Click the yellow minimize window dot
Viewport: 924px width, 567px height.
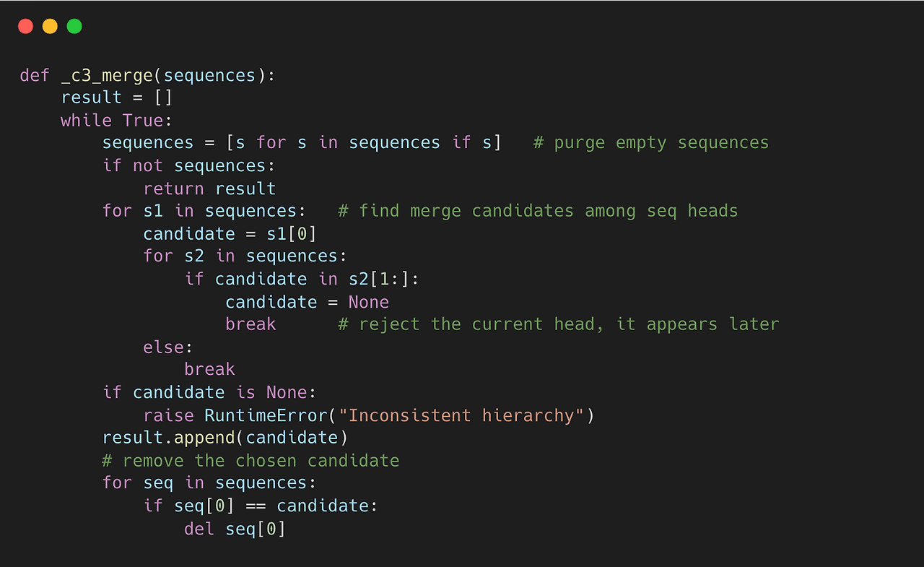(x=50, y=27)
